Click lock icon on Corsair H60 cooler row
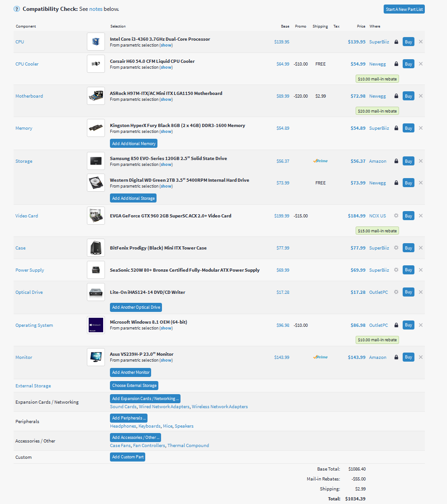 coord(396,64)
